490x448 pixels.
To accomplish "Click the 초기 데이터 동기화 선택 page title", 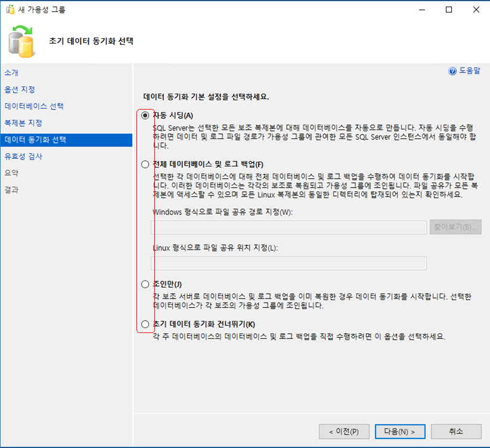I will (x=91, y=41).
